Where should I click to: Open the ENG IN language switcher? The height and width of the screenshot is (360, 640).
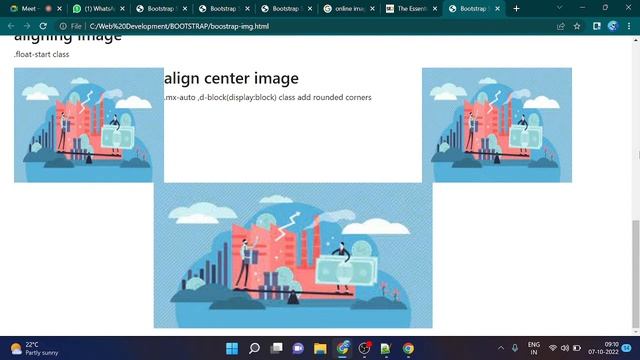tap(534, 348)
